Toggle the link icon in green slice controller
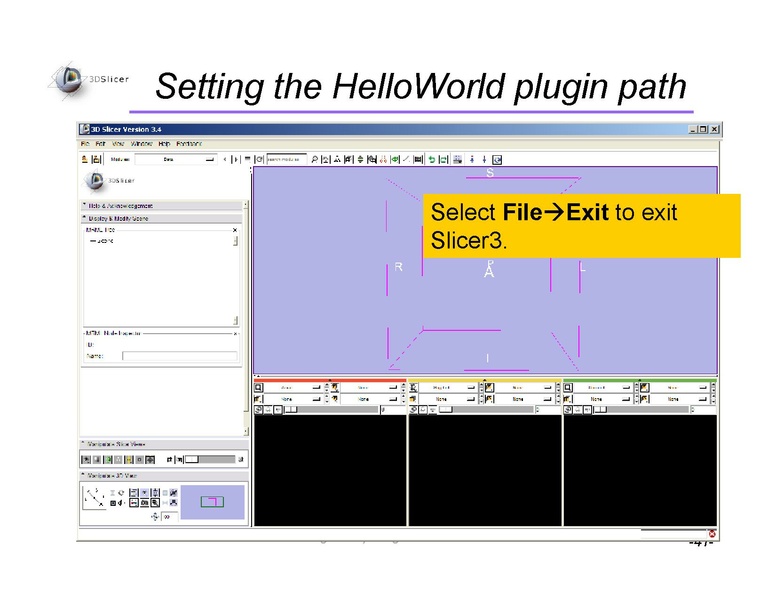This screenshot has height=600, width=776. 568,410
